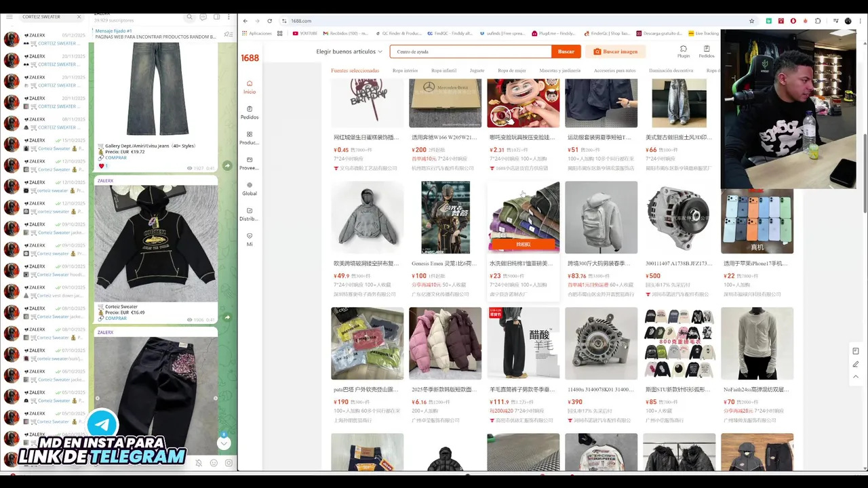The image size is (868, 488).
Task: Jump to latest messages in Telegram chat
Action: point(224,443)
